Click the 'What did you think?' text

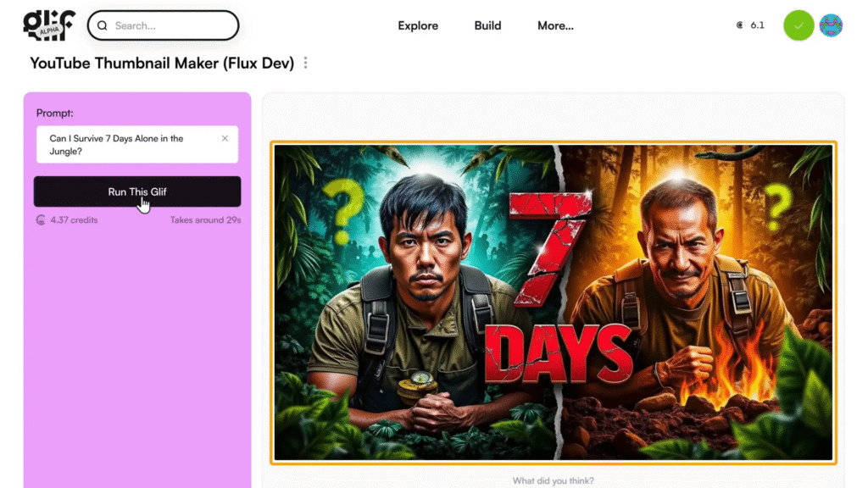pos(553,481)
